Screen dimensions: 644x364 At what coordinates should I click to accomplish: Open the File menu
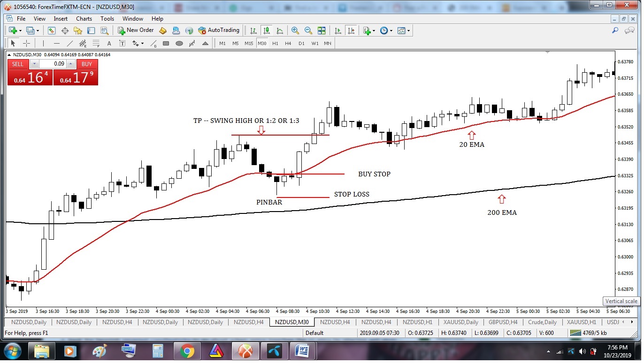pos(21,19)
